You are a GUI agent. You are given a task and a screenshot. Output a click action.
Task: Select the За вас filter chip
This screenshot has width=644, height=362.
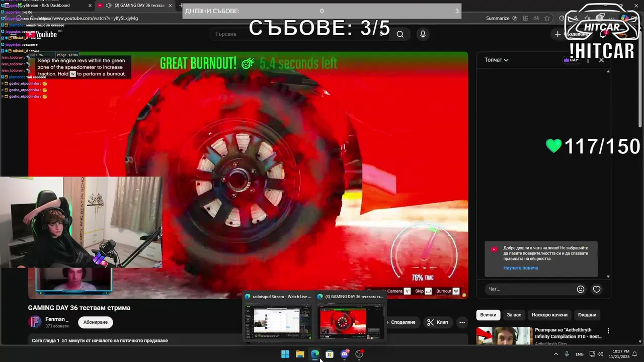[514, 315]
